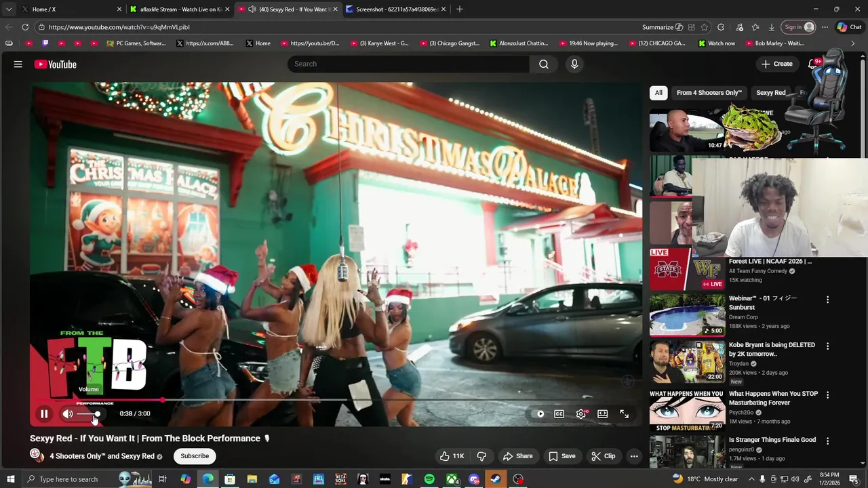Mute the tab via its speaker icon
This screenshot has width=868, height=488.
pos(252,9)
